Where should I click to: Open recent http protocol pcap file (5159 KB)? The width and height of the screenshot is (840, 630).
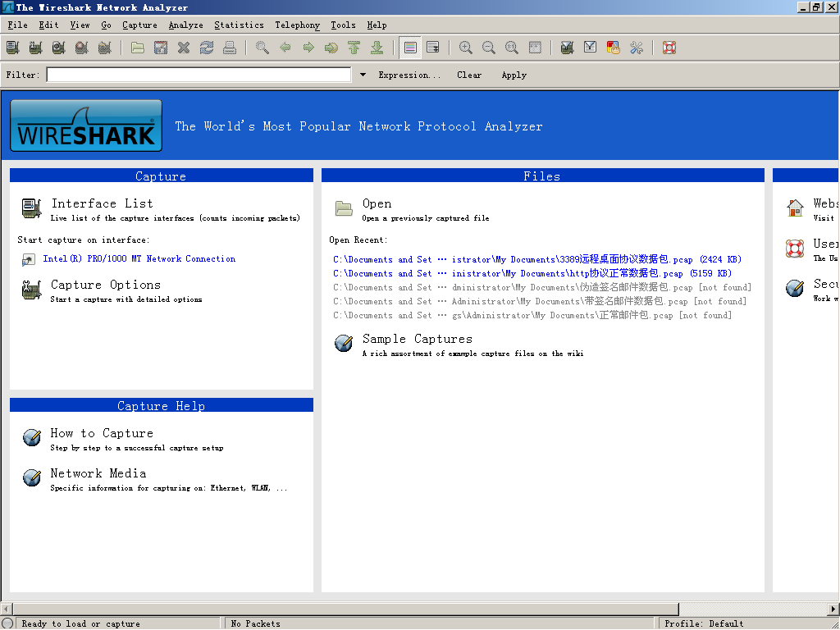(x=532, y=273)
